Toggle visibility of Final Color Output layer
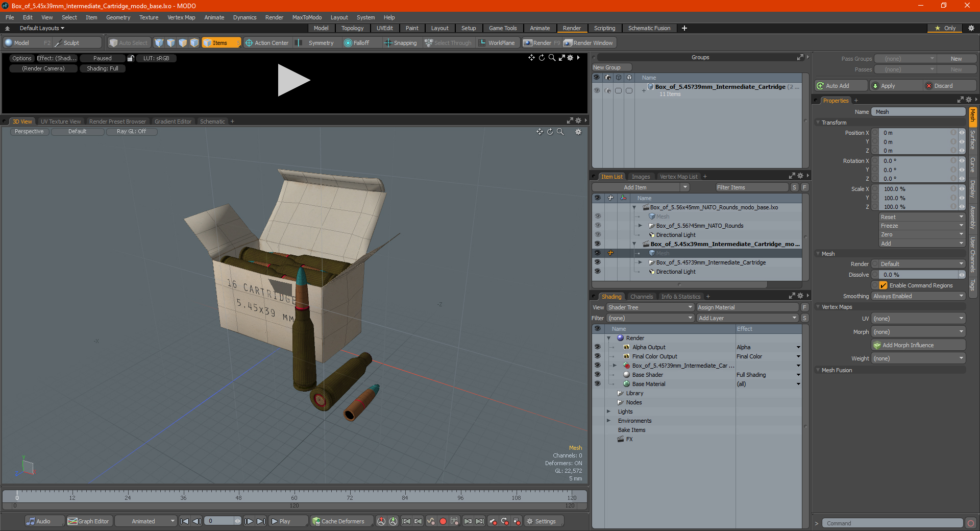Screen dimensions: 980x531 point(598,356)
